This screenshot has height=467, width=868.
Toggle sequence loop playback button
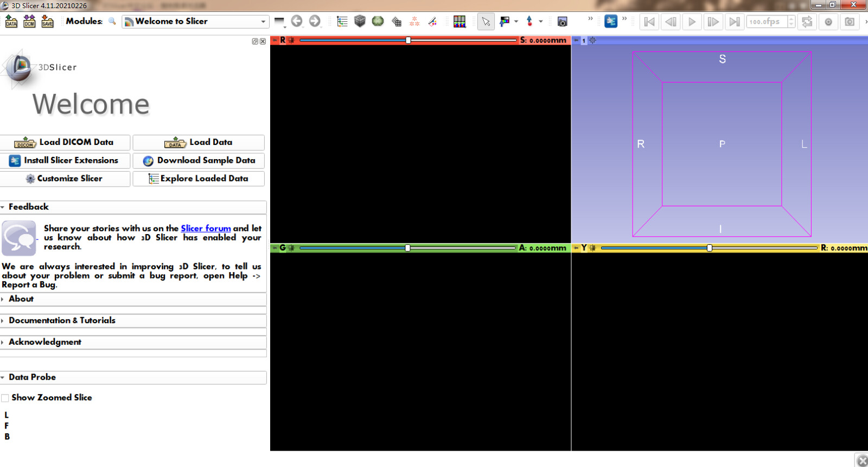tap(807, 22)
